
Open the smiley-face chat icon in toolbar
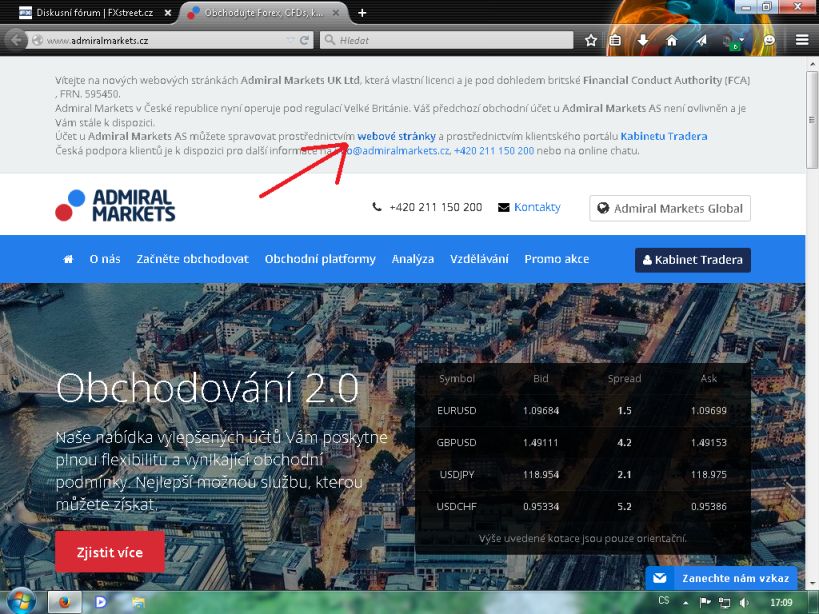tap(769, 40)
